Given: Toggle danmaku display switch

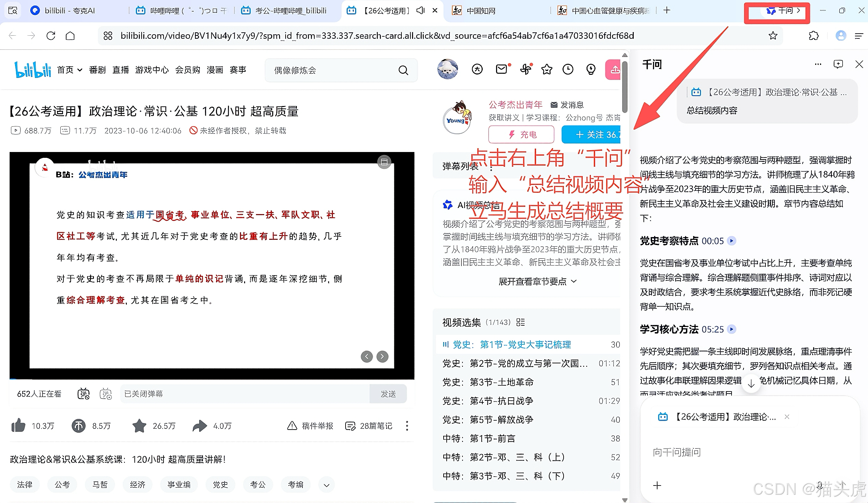Looking at the screenshot, I should [84, 393].
